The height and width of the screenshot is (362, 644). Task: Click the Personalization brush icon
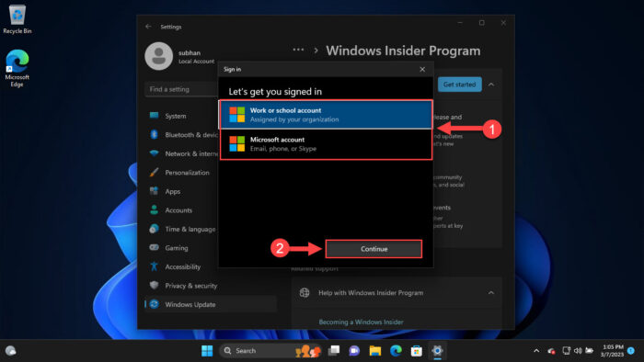point(154,172)
